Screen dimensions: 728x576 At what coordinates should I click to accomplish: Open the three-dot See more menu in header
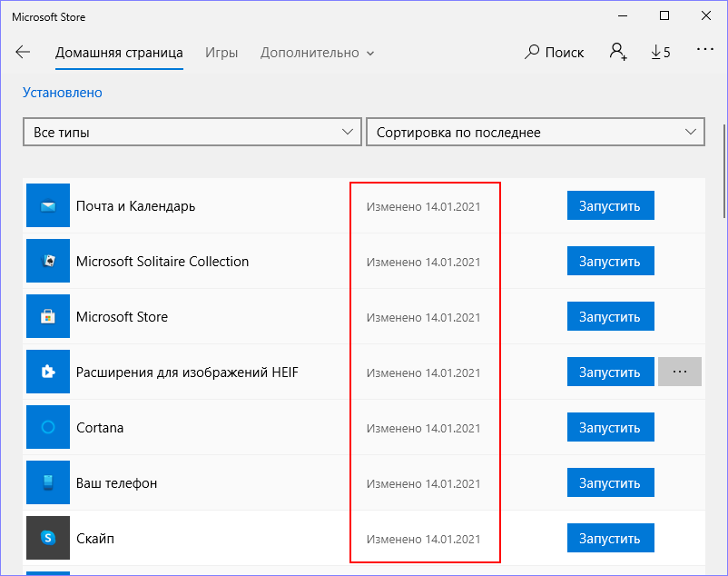[704, 49]
